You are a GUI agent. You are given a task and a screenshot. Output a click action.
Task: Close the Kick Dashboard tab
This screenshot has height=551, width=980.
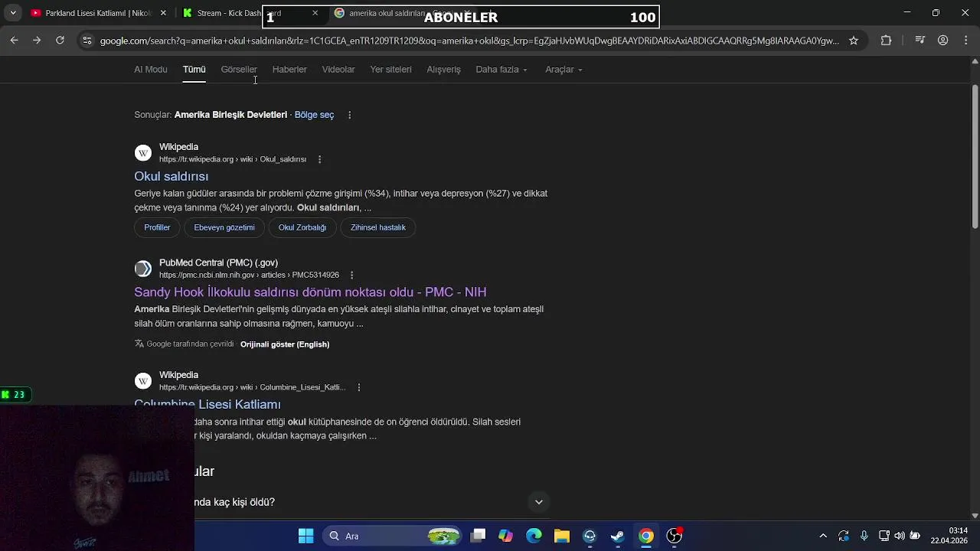315,13
